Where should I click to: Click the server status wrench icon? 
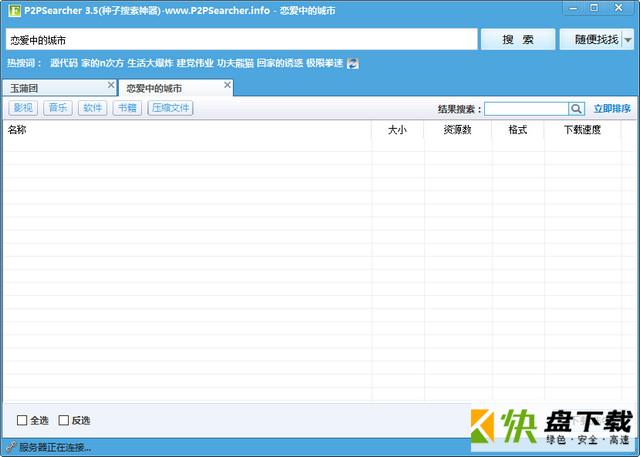click(x=11, y=447)
